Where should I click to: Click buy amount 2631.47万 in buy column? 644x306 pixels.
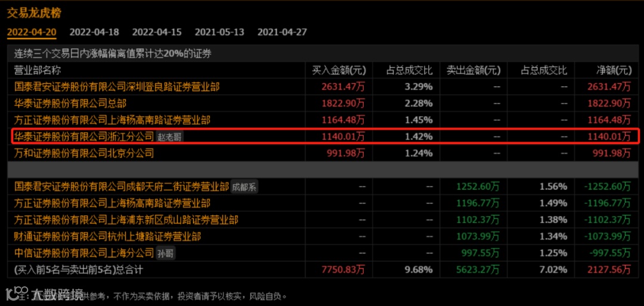tap(343, 86)
